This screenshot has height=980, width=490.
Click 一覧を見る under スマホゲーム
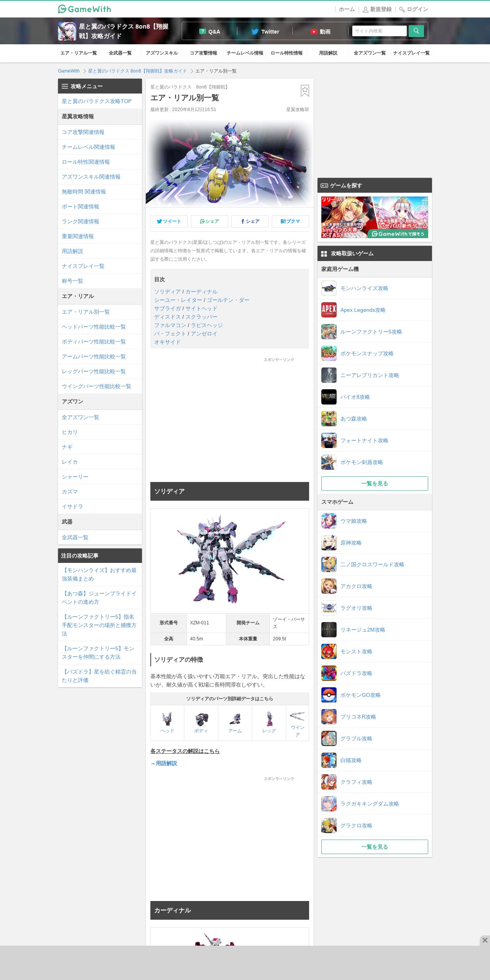[x=375, y=847]
